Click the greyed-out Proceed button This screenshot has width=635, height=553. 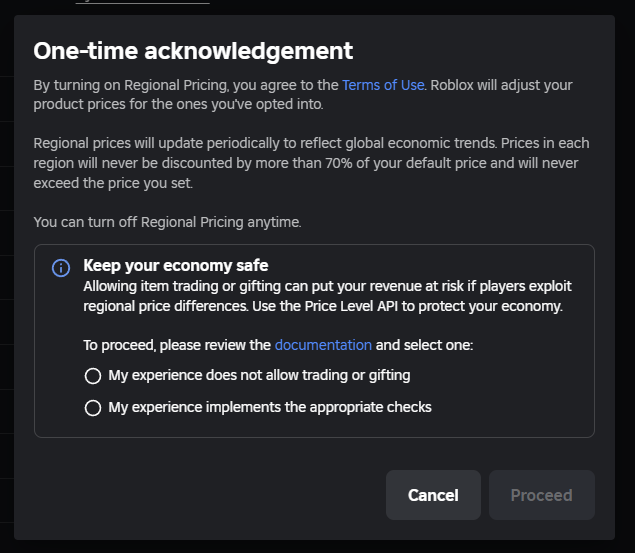pyautogui.click(x=541, y=495)
